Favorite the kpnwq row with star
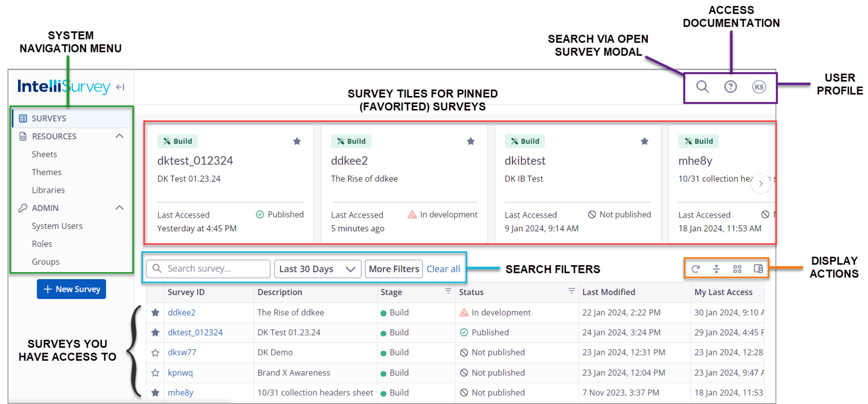The image size is (868, 404). coord(155,373)
